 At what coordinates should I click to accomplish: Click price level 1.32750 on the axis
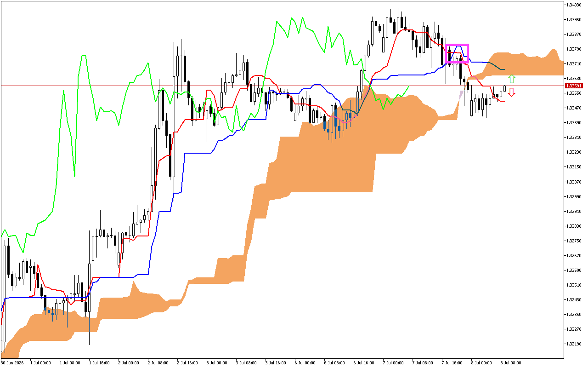[574, 241]
